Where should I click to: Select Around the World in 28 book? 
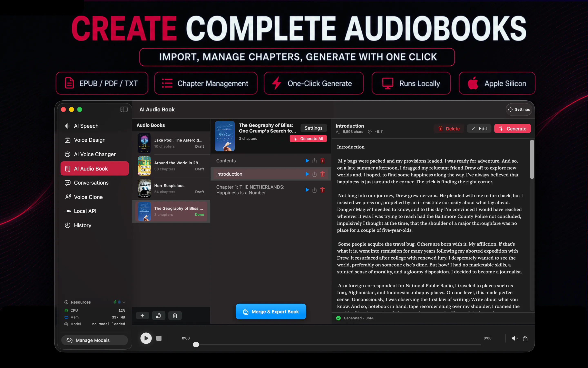tap(171, 166)
